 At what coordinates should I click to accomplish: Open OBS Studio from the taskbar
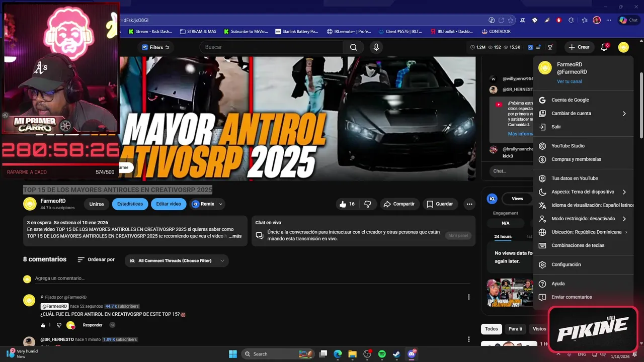coord(367,354)
